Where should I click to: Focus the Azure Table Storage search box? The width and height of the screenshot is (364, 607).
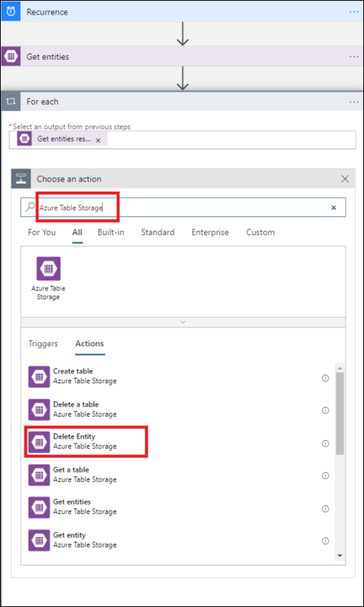click(x=183, y=208)
